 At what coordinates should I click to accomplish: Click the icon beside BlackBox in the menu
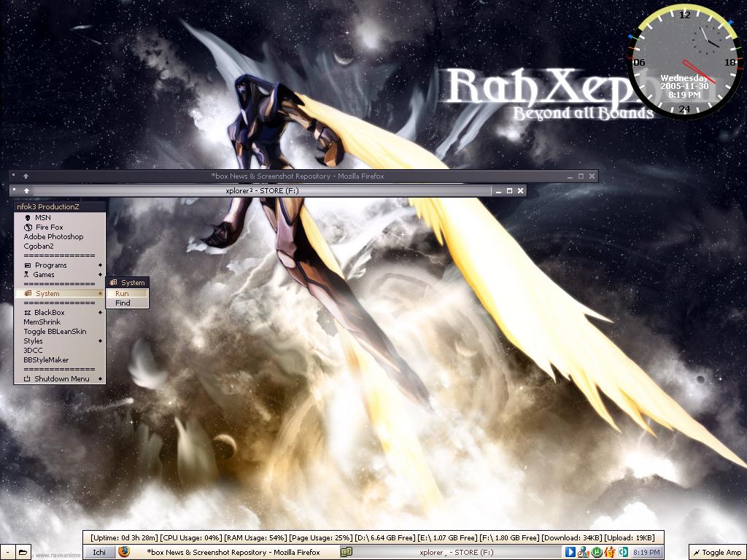point(28,312)
